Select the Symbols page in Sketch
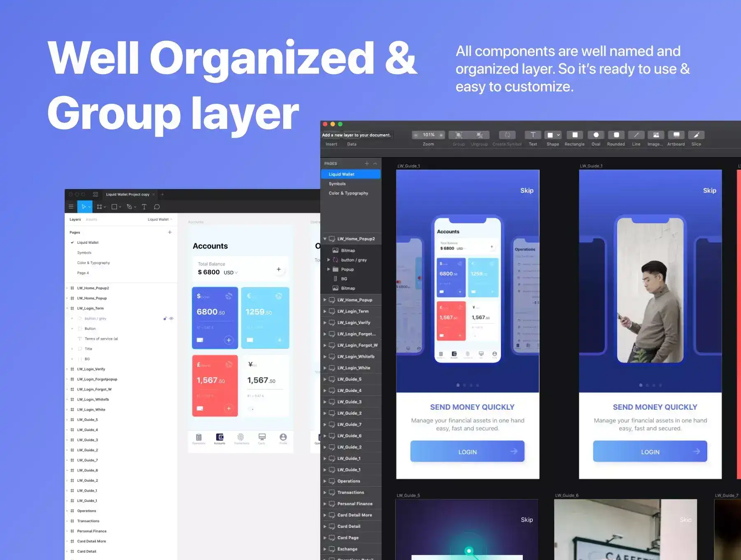This screenshot has height=560, width=741. 337,184
